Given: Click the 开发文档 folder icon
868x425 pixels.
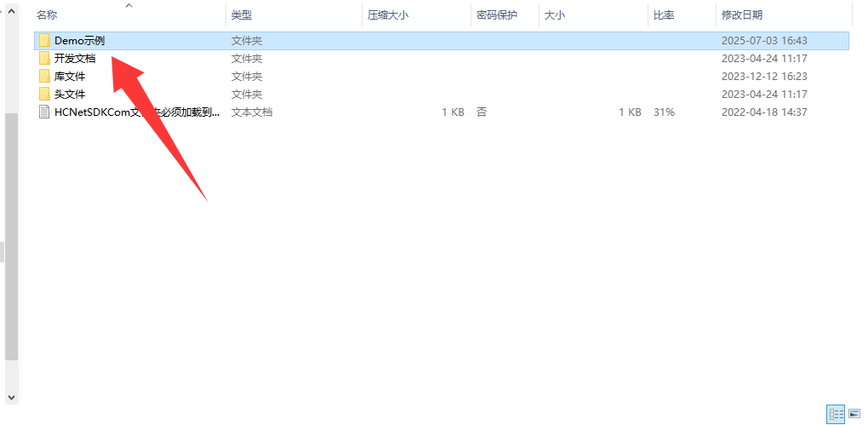Looking at the screenshot, I should tap(44, 59).
